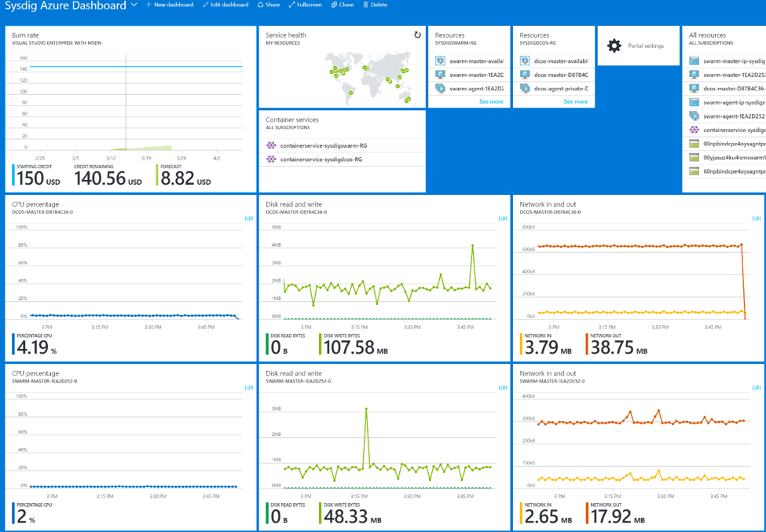Image resolution: width=766 pixels, height=532 pixels.
Task: Click the dcos-agent-private scale set icon
Action: click(x=525, y=89)
